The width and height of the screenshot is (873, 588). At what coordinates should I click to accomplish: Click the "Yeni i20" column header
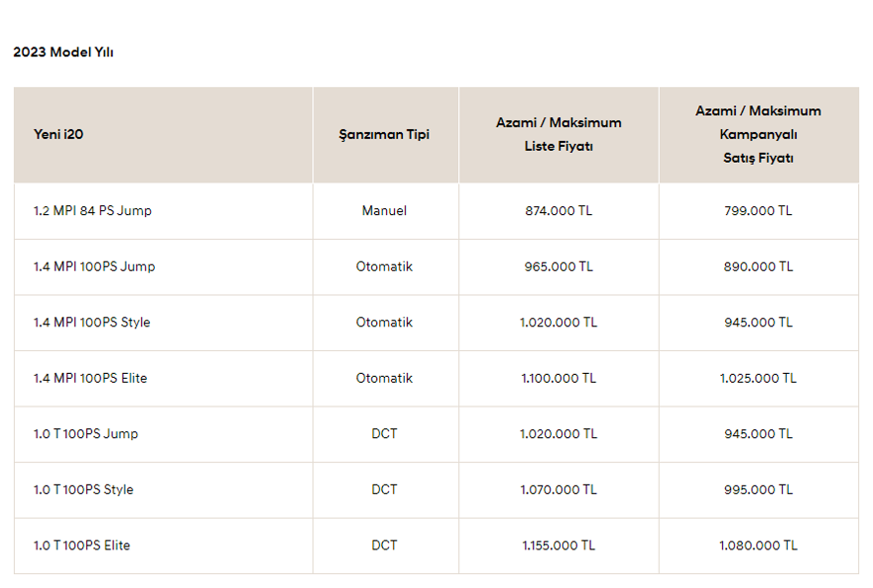coord(59,135)
